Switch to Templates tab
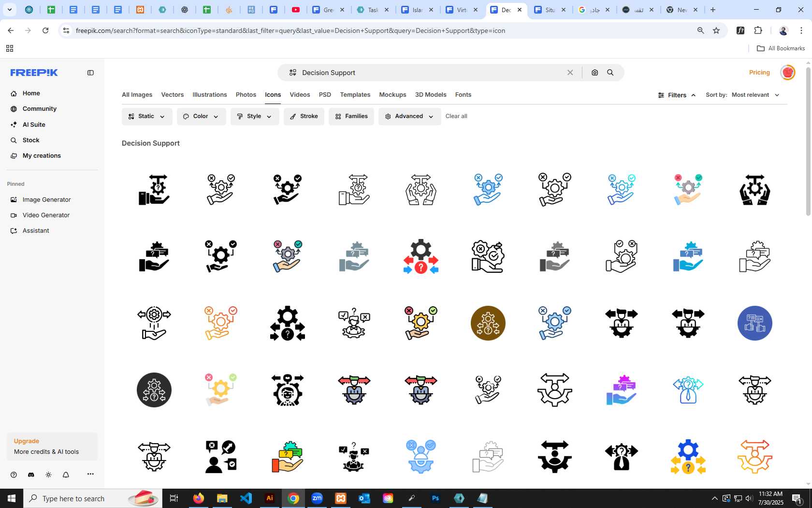Screen dimensions: 812x508 click(355, 95)
